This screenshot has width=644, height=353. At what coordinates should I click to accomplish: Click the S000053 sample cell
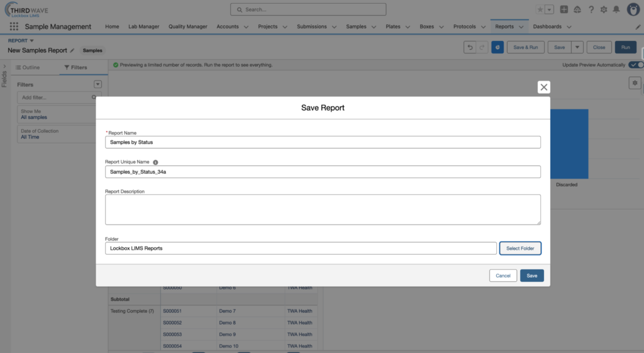click(189, 335)
